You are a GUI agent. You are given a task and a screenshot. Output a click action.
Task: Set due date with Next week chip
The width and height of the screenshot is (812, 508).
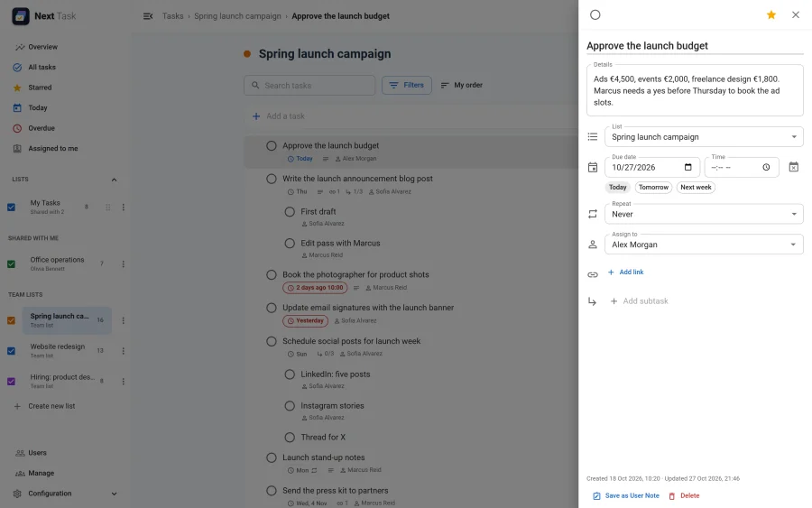point(696,188)
